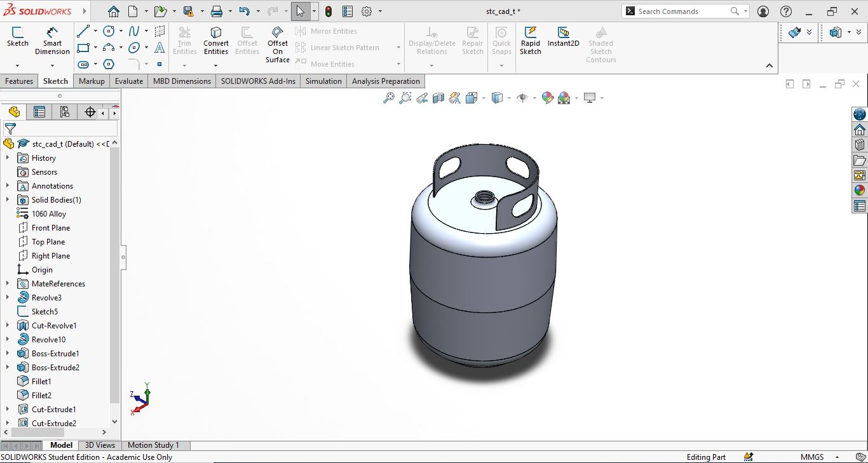Open the Apply Scene icon
The image size is (868, 463).
[564, 98]
